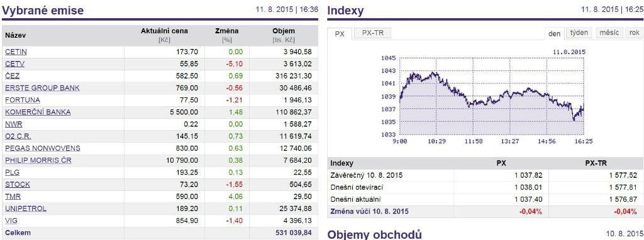Click the ČEZ emission link
Screen dimensions: 644x240
[x=13, y=76]
